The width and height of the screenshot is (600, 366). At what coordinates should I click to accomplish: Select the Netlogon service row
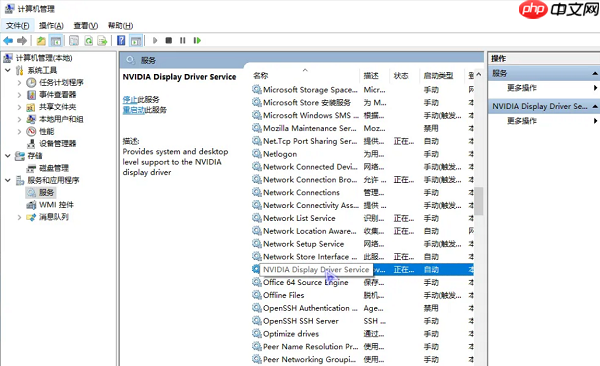coord(362,154)
